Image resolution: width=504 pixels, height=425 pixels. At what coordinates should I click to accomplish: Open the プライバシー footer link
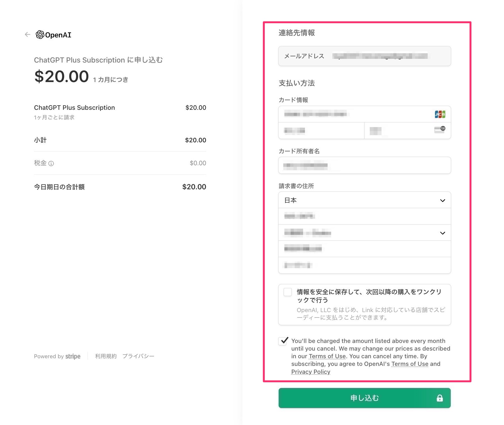pyautogui.click(x=138, y=356)
